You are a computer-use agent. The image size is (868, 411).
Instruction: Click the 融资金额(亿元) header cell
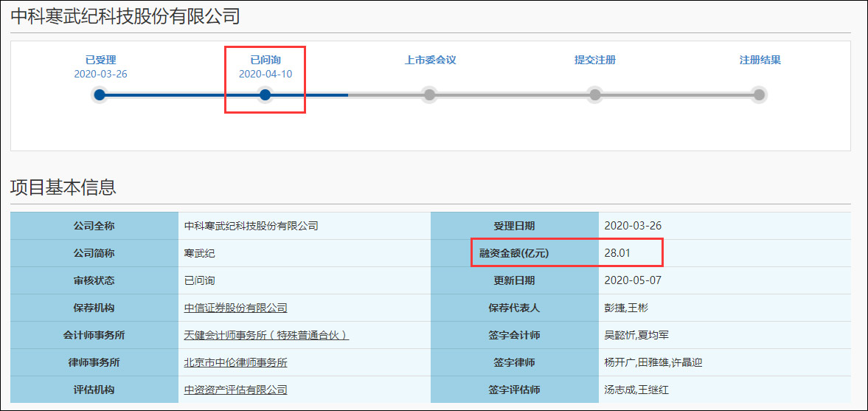click(x=514, y=253)
